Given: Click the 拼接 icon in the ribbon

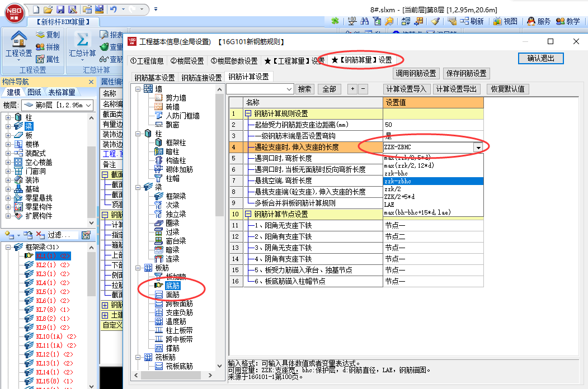Looking at the screenshot, I should click(40, 47).
